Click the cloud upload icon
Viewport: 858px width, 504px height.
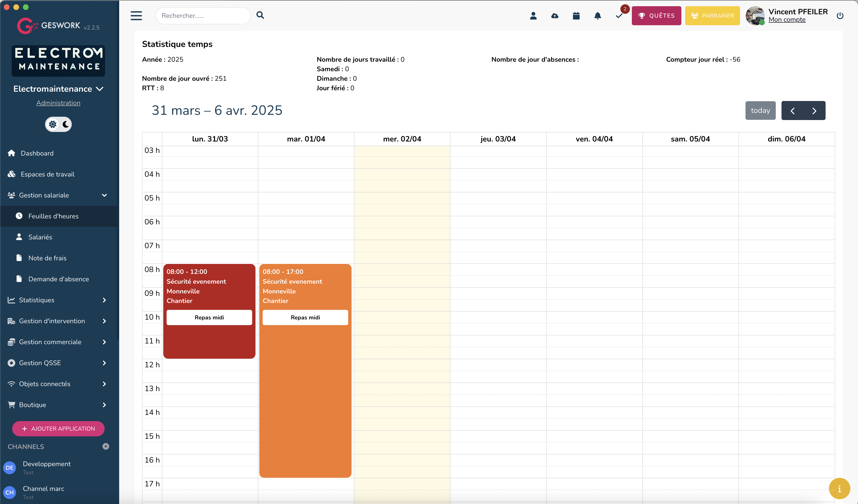555,16
